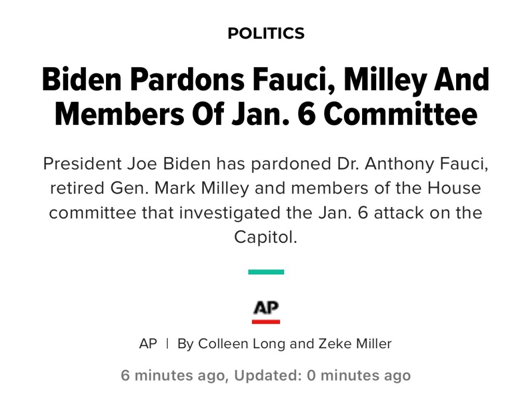Click "Dr. Anthony Fauci" in the summary
The height and width of the screenshot is (406, 532).
(410, 164)
